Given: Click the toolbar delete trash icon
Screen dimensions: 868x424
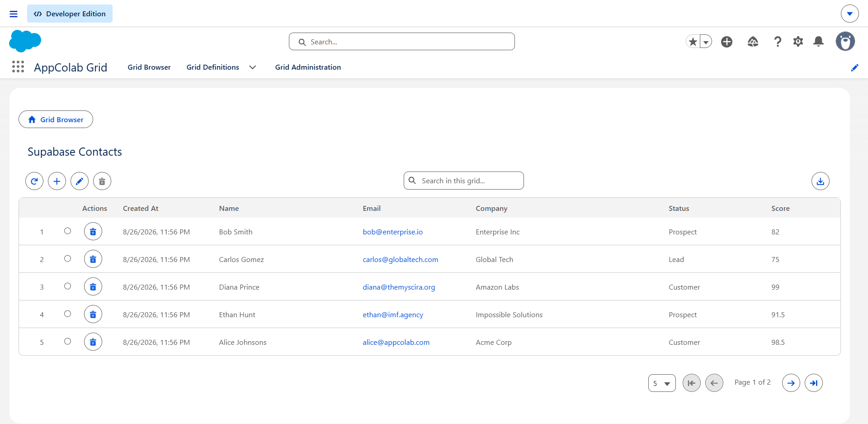Looking at the screenshot, I should click(x=102, y=181).
